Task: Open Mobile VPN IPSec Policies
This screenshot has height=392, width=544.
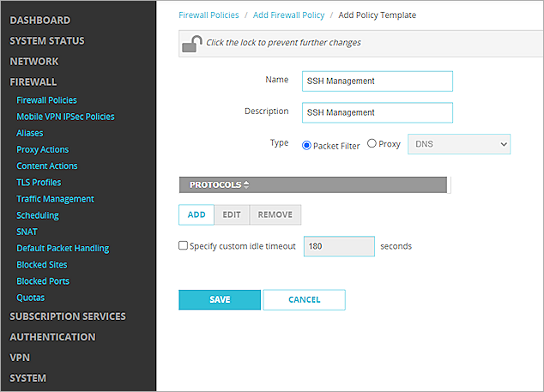Action: tap(65, 117)
